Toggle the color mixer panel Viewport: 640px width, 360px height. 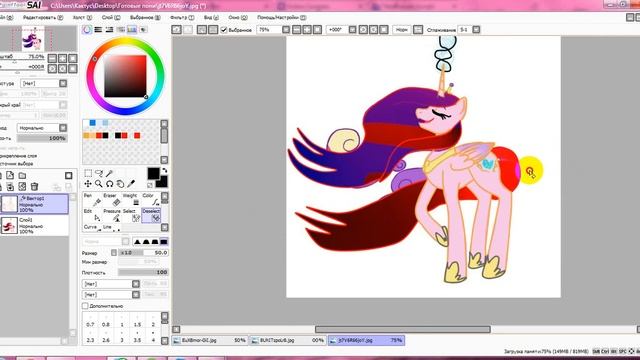tap(121, 29)
